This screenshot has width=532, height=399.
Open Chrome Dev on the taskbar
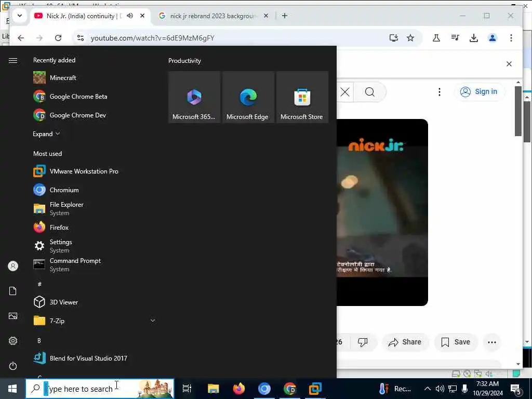pos(290,389)
